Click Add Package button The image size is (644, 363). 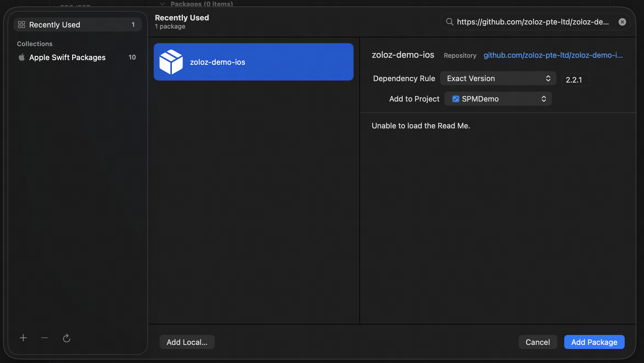pyautogui.click(x=594, y=342)
